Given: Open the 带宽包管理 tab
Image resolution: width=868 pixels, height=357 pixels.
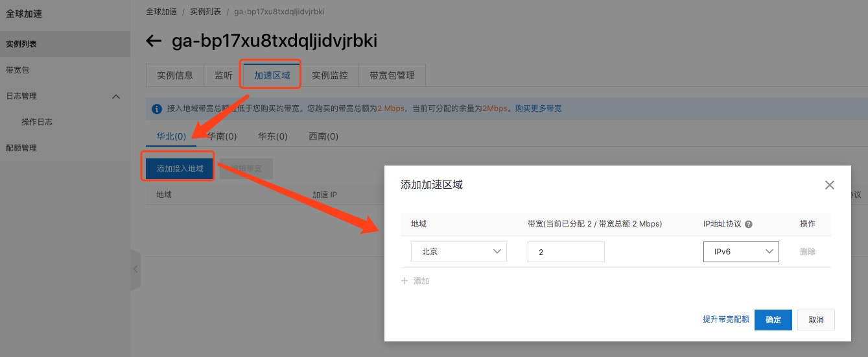Looking at the screenshot, I should pos(392,75).
